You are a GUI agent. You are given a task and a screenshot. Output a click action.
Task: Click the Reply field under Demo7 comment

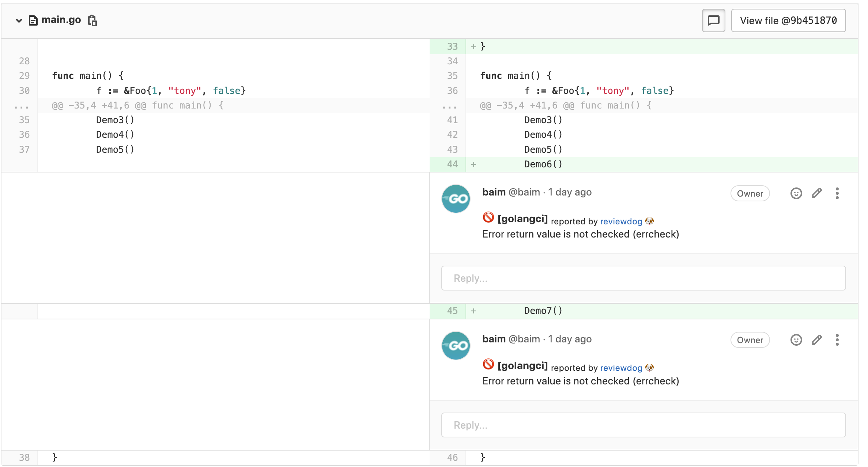coord(644,425)
